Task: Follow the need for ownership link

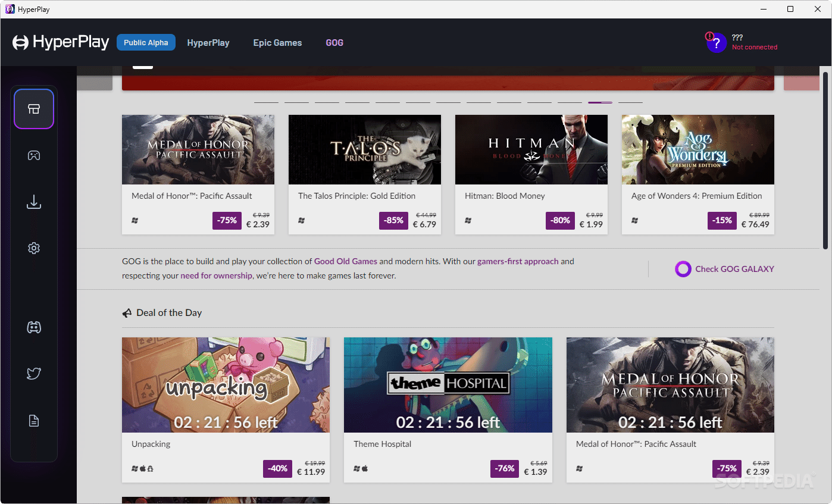Action: (217, 276)
